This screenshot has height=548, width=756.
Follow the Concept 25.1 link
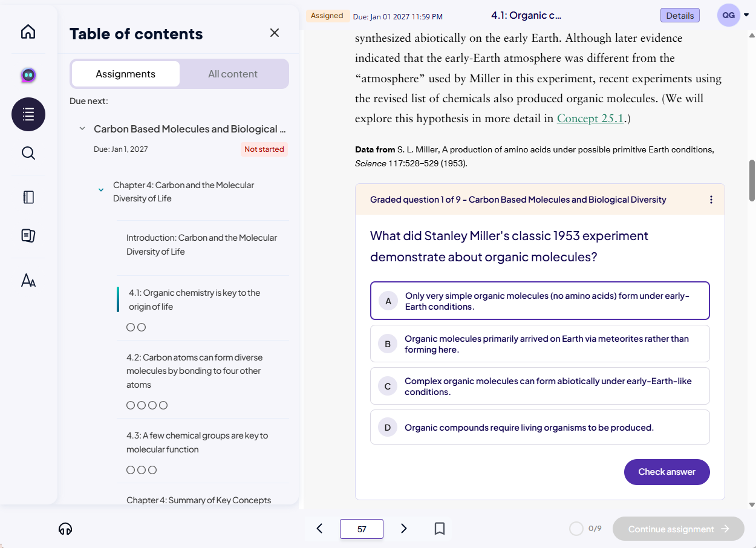coord(590,119)
